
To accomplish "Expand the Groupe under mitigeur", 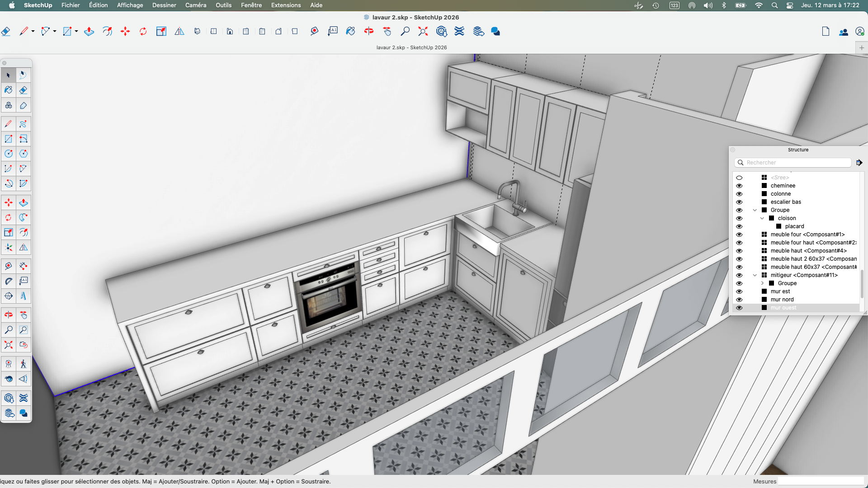I will click(x=764, y=283).
